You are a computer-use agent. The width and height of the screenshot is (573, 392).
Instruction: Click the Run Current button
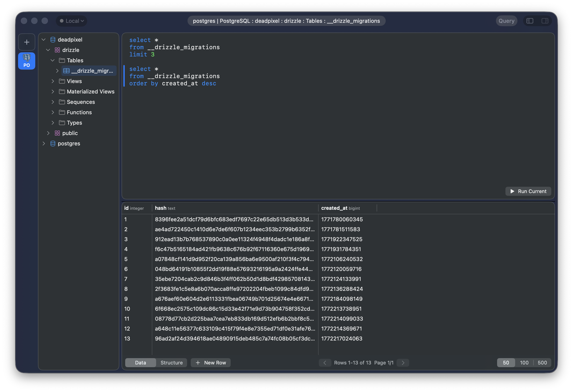(x=528, y=191)
